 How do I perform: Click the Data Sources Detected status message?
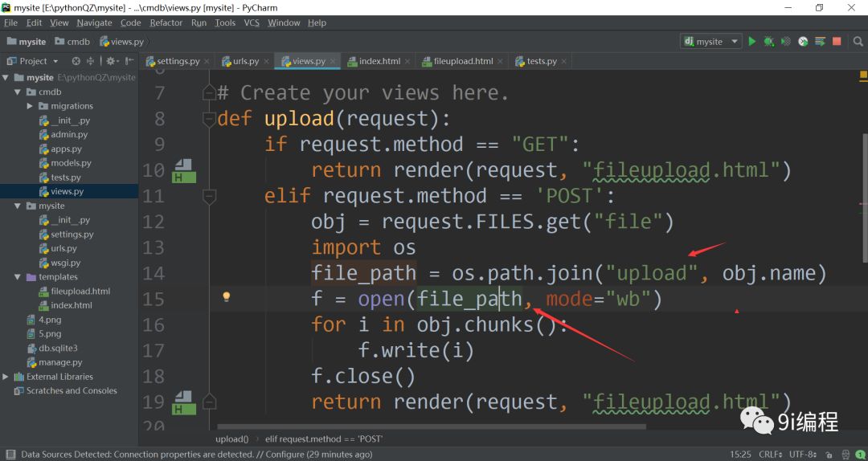(197, 455)
